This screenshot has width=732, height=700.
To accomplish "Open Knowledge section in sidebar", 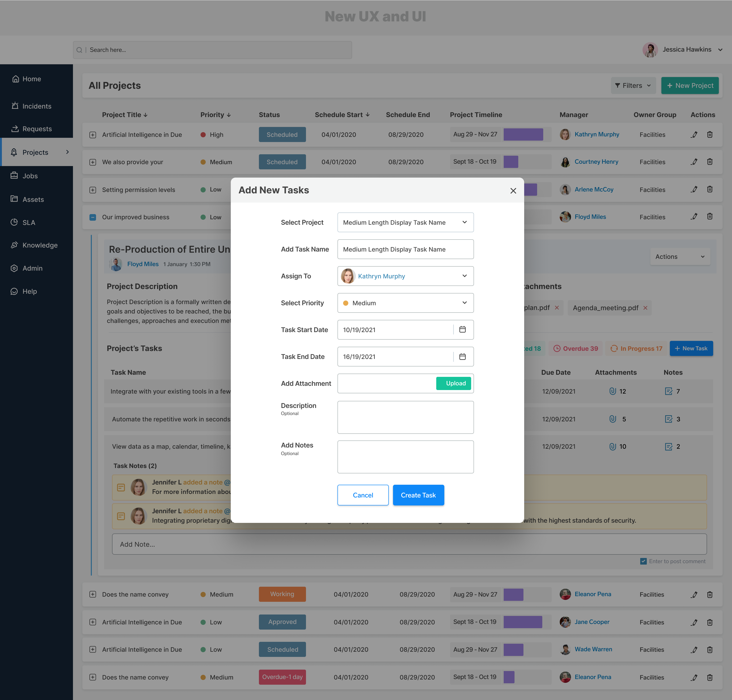I will 40,245.
